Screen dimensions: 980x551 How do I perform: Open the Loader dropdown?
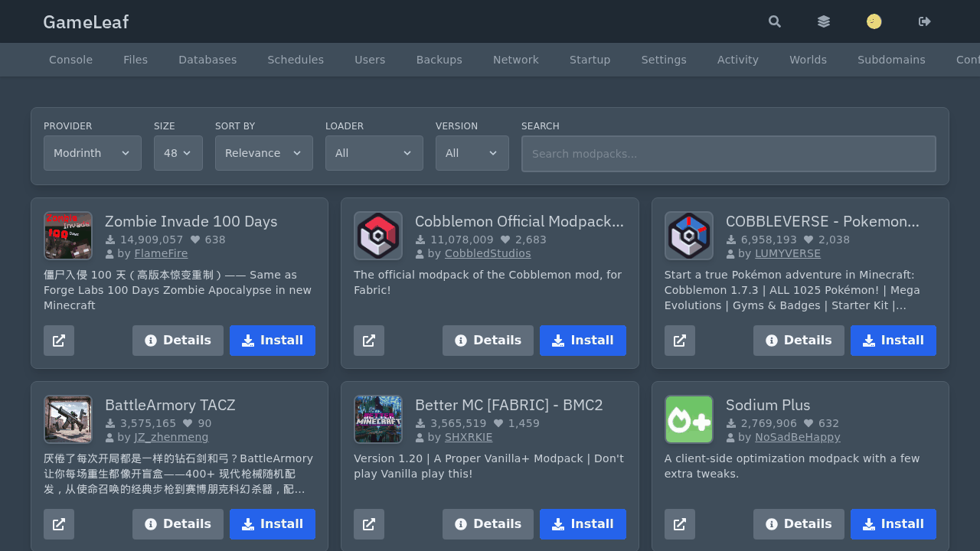[374, 153]
